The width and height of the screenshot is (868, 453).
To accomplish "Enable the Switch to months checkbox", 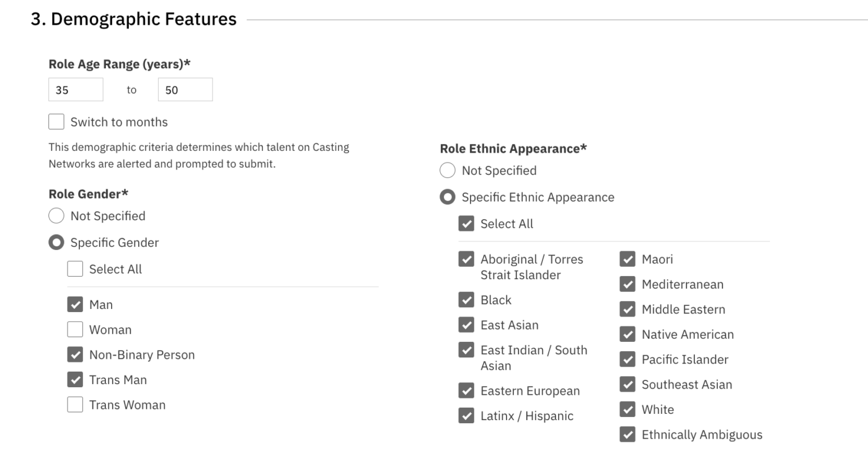I will point(56,122).
